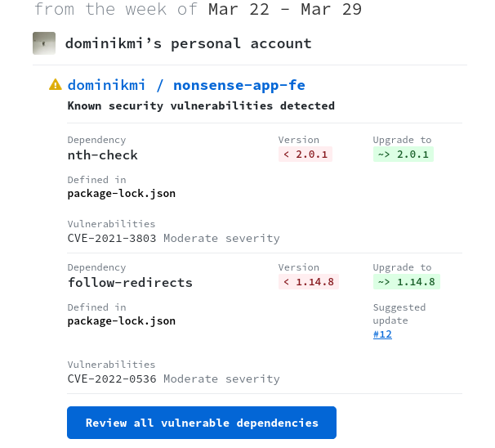Screen dimensions: 495x448
Task: Click the red '< 2.0.1' version badge
Action: pyautogui.click(x=305, y=155)
